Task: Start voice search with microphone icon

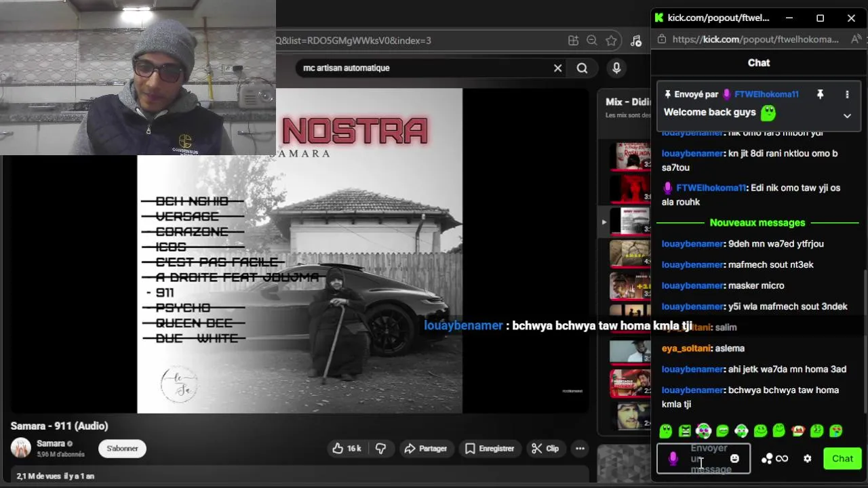Action: point(616,68)
